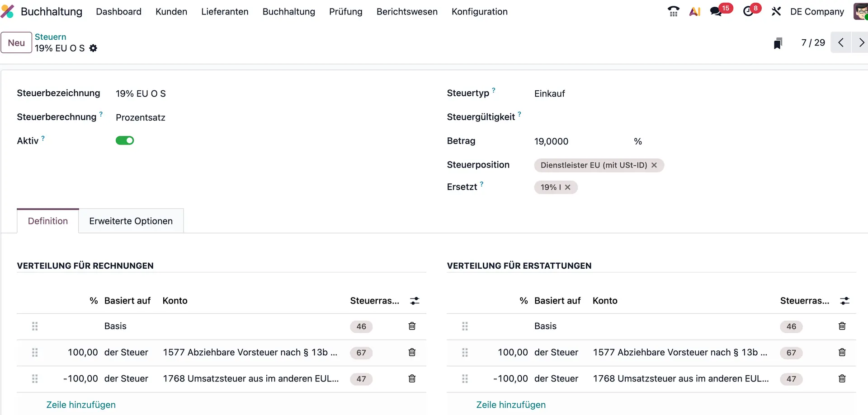Open the Activities clock with 8 pending items
Image resolution: width=868 pixels, height=415 pixels.
click(748, 11)
